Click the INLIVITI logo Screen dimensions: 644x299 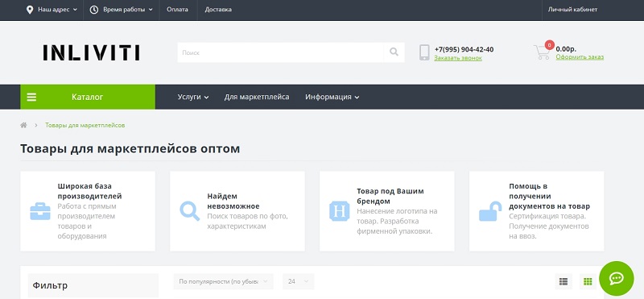click(x=91, y=52)
